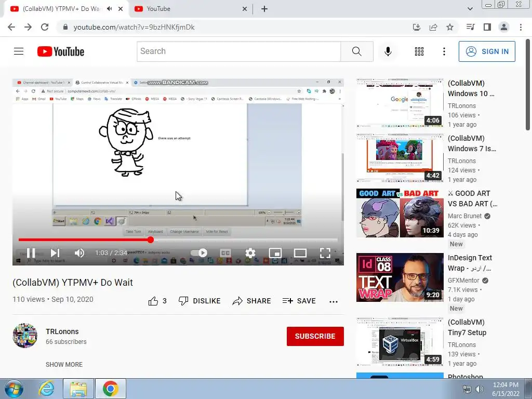Click the progress scrubber handle
Viewport: 532px width, 399px height.
[x=151, y=240]
